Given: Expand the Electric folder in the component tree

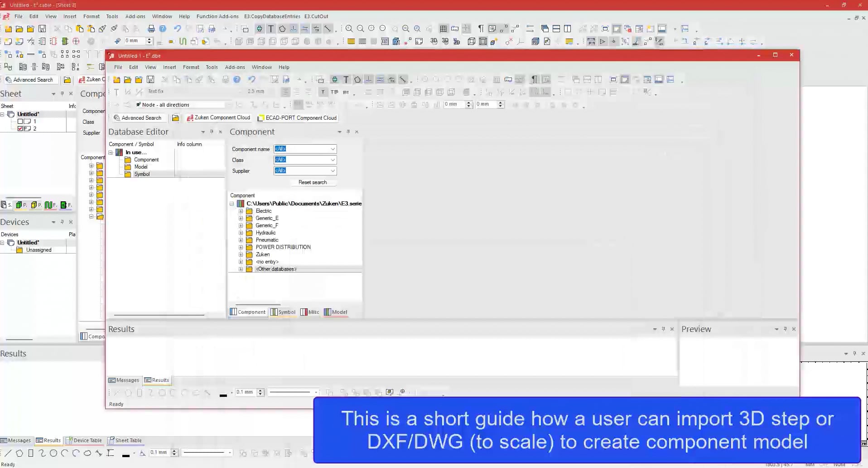Looking at the screenshot, I should (x=241, y=211).
